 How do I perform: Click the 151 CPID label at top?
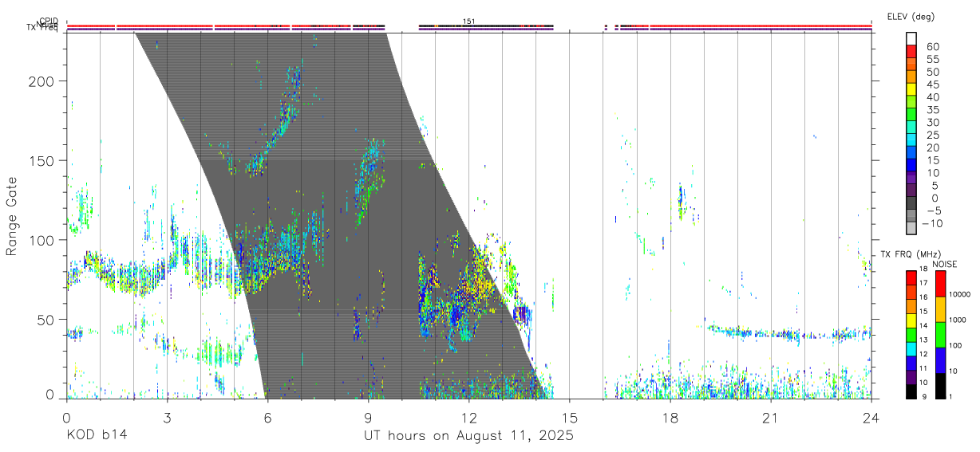[469, 22]
